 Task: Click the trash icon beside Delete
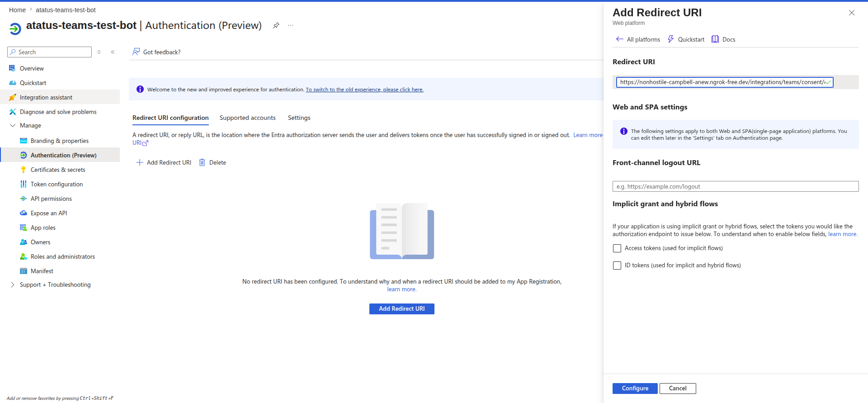click(x=202, y=162)
